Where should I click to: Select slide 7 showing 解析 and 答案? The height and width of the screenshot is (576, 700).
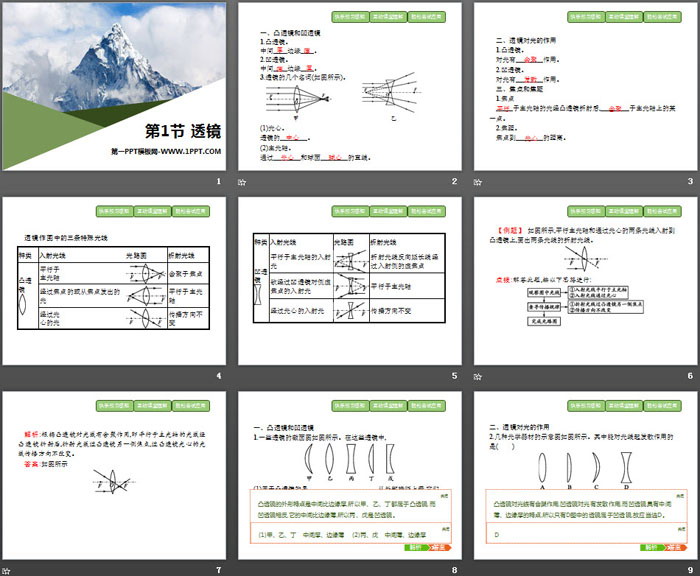114,476
